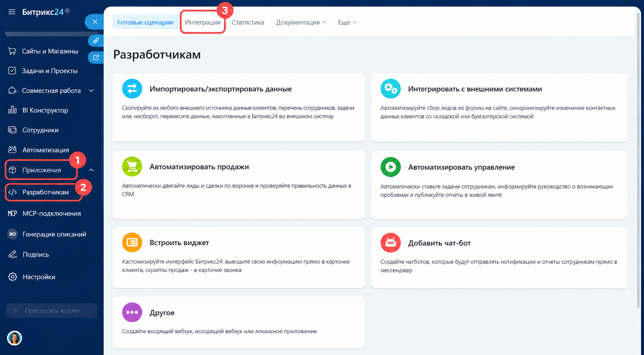Image resolution: width=644 pixels, height=355 pixels.
Task: Switch to the Интеграции tab
Action: click(203, 22)
